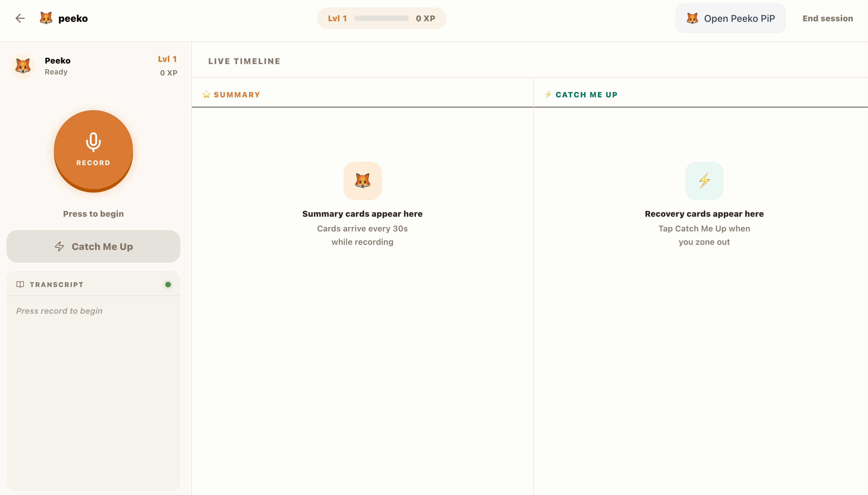Click the lightning icon in Catch Me Up button

click(x=59, y=246)
